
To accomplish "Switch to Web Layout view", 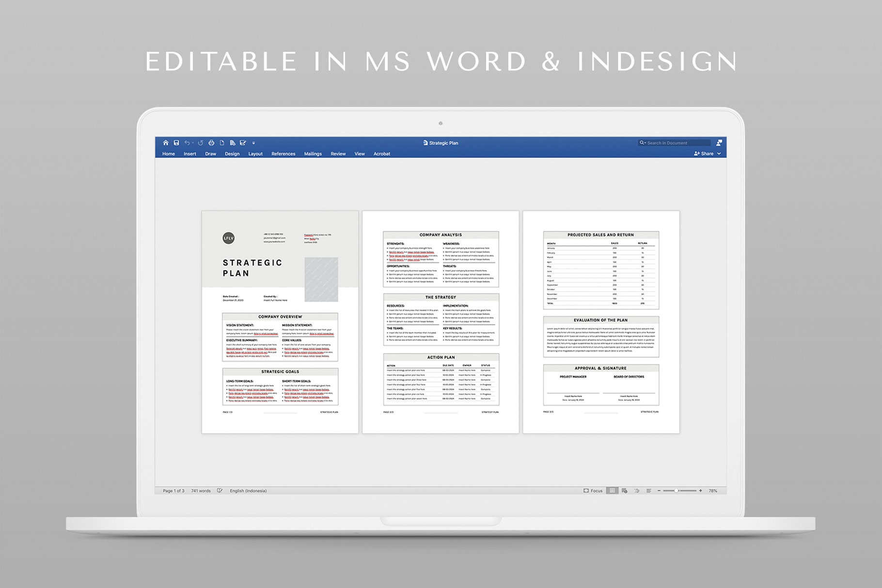I will click(x=625, y=491).
